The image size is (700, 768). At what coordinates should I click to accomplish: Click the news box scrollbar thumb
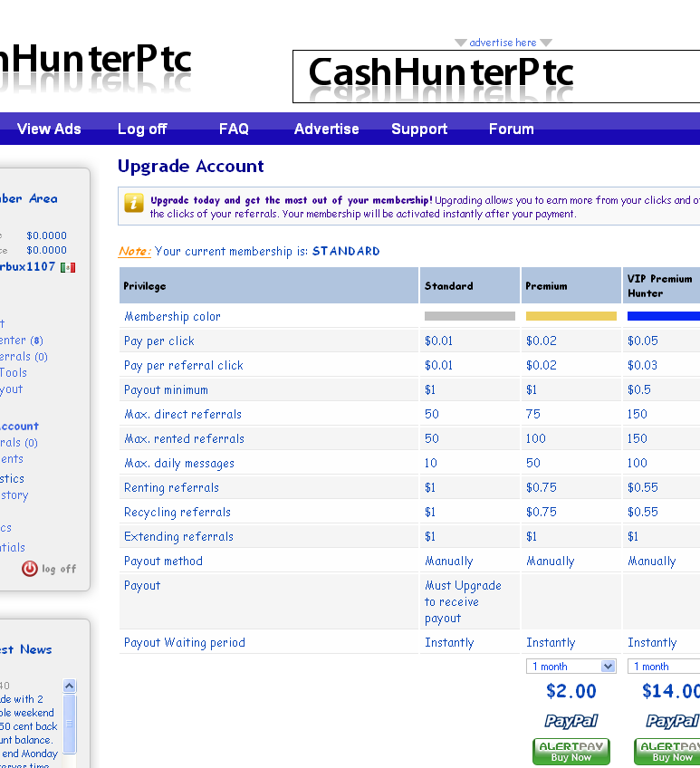pos(70,724)
